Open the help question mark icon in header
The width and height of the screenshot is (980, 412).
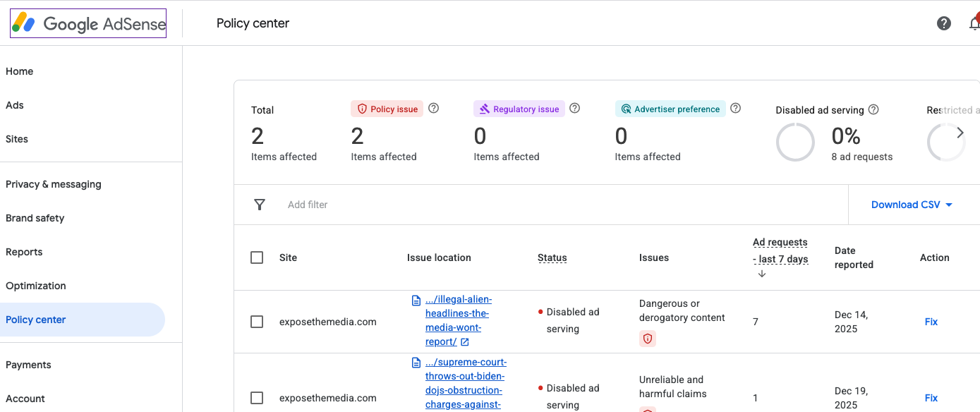point(944,23)
